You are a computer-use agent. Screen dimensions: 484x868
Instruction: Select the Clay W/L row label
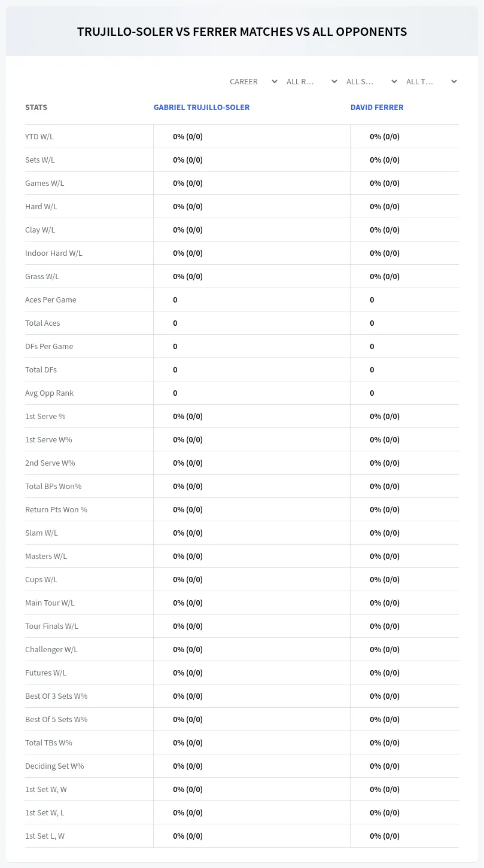tap(40, 230)
